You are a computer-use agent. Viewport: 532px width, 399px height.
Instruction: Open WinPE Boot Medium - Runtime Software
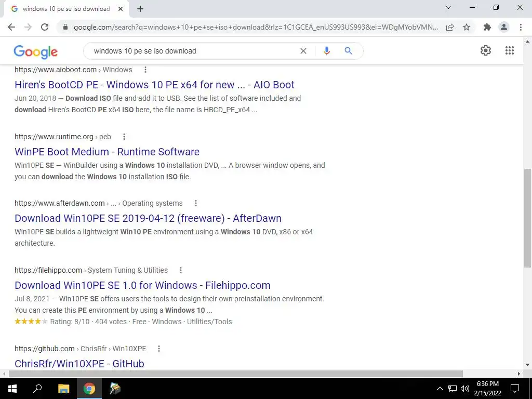107,151
